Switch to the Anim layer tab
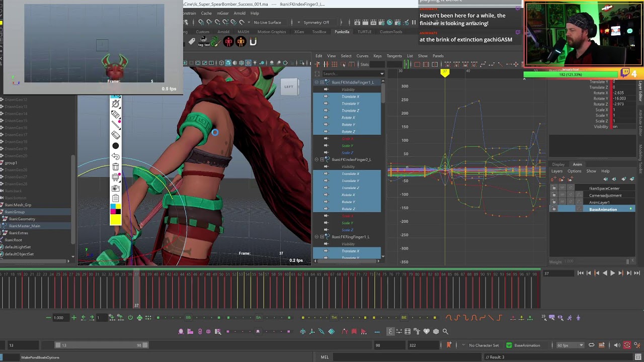Viewport: 644px width, 362px height. click(577, 164)
